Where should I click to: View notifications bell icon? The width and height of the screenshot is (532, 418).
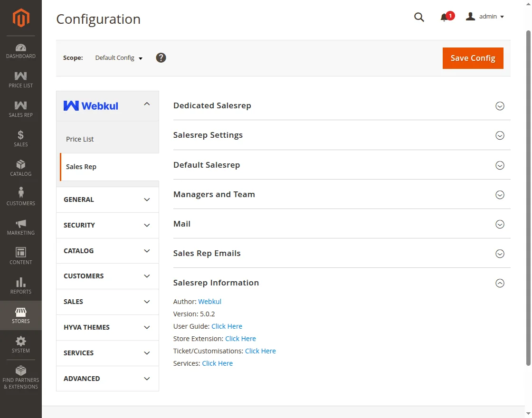[444, 17]
